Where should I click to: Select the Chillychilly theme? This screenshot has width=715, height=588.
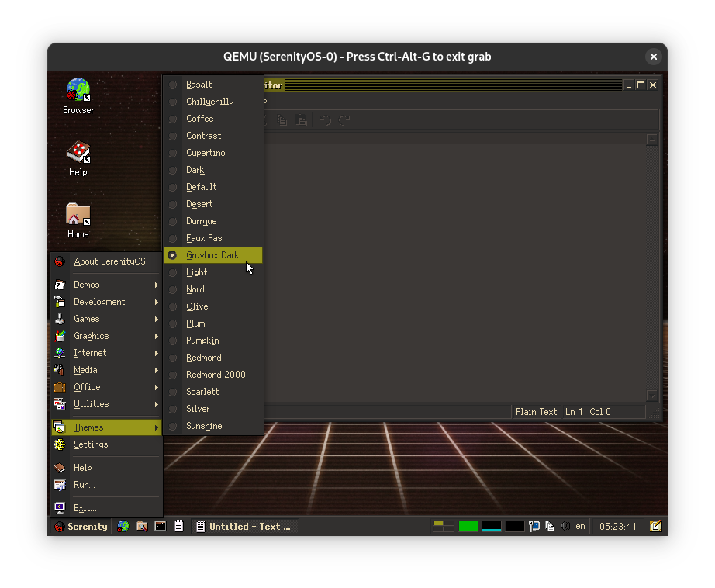[213, 102]
